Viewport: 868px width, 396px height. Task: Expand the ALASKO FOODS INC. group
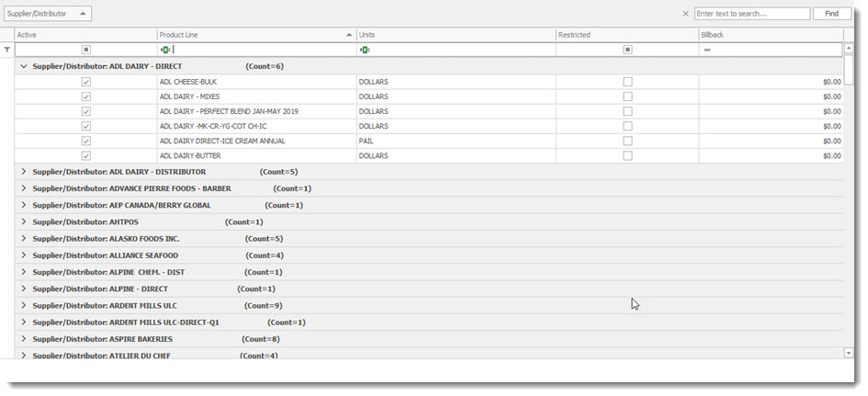coord(24,239)
